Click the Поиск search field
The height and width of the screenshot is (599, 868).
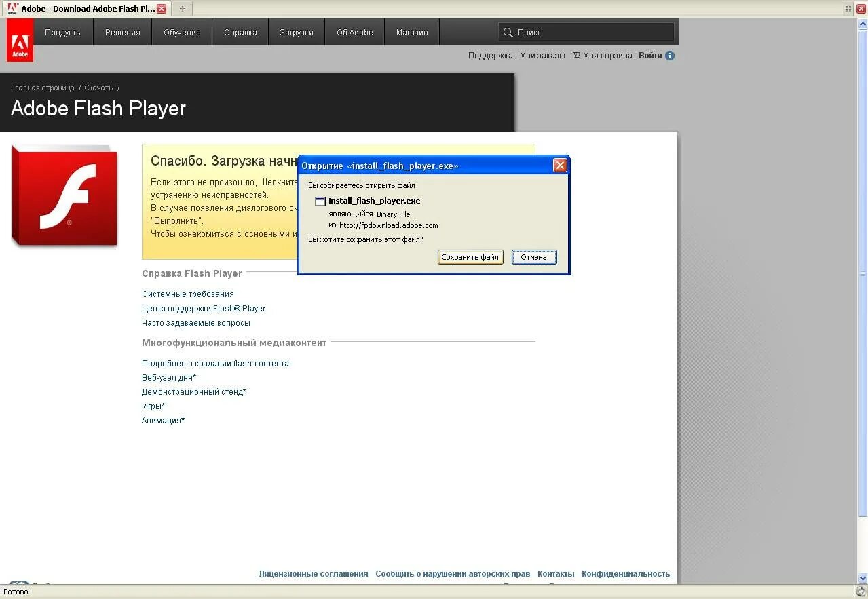(x=586, y=32)
